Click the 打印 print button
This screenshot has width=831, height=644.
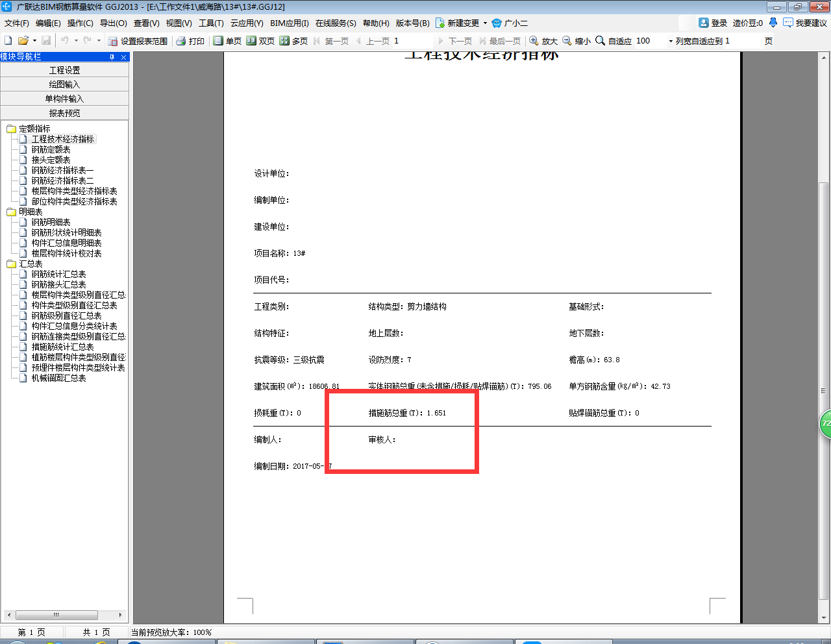(x=190, y=41)
